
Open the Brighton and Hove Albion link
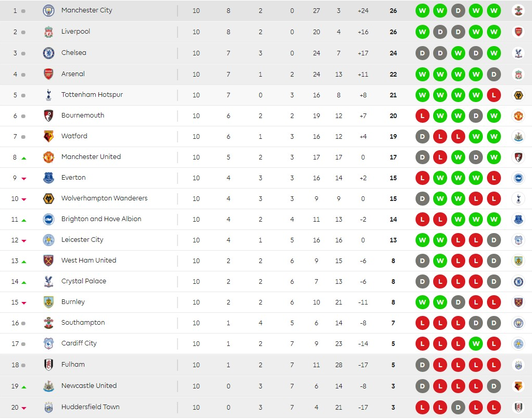pos(101,219)
